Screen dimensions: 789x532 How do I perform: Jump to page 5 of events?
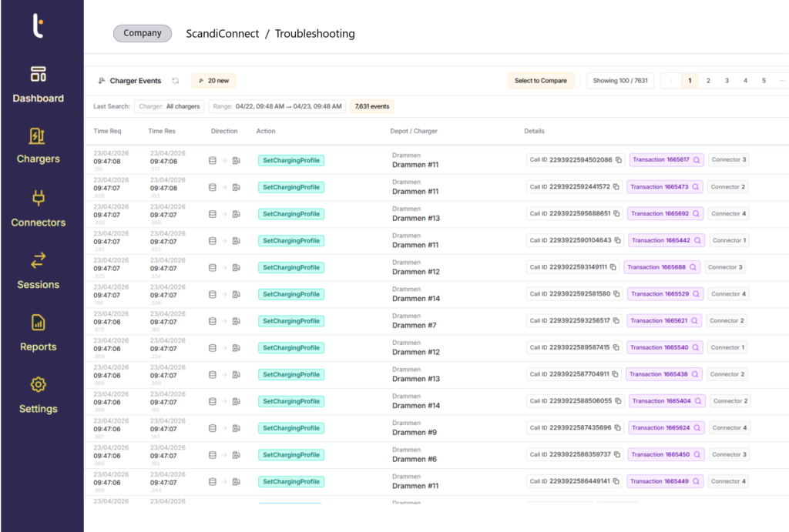[764, 81]
